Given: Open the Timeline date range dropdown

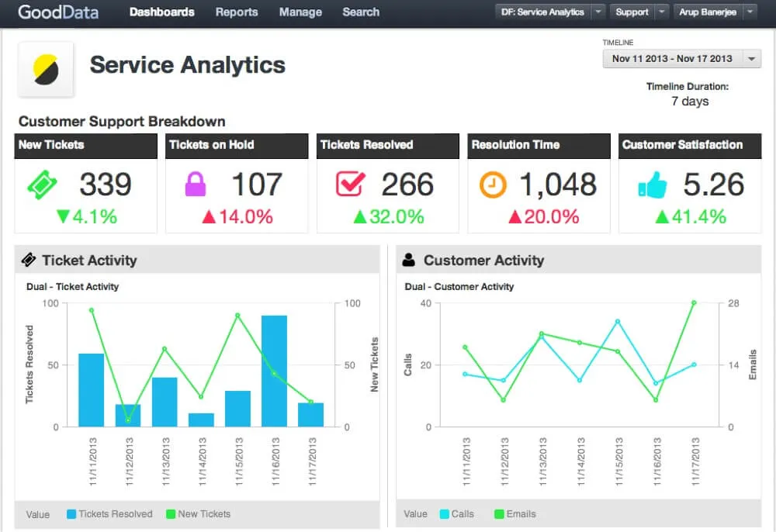Looking at the screenshot, I should coord(681,58).
